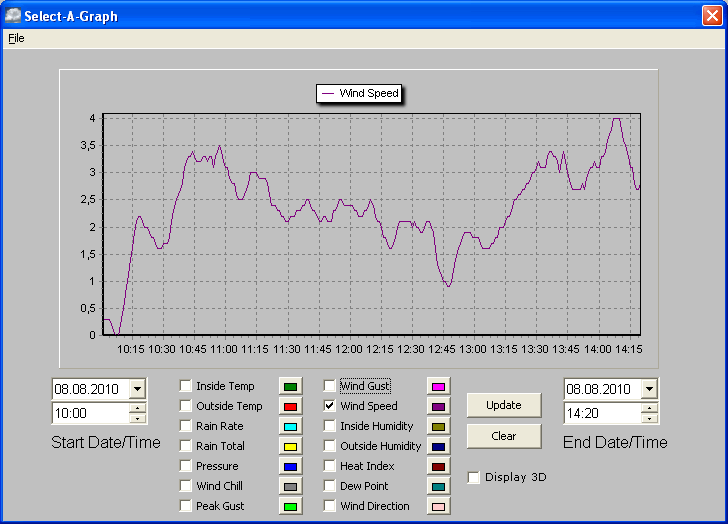This screenshot has width=728, height=524.
Task: Click the yellow Rain Total color button
Action: (291, 447)
